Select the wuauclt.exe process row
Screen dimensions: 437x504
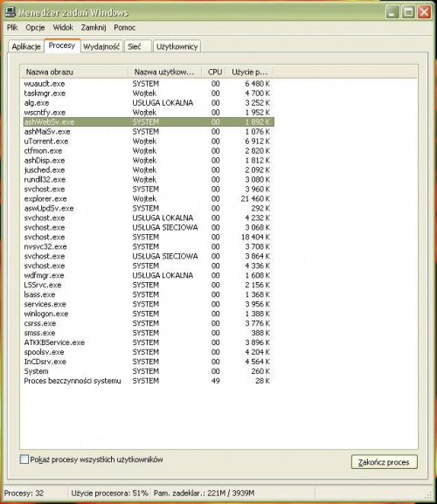click(x=148, y=84)
